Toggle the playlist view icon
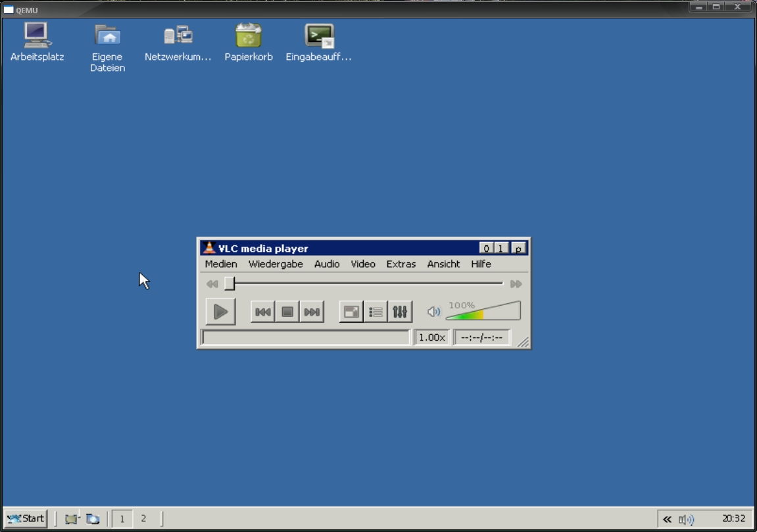Image resolution: width=757 pixels, height=532 pixels. (376, 312)
